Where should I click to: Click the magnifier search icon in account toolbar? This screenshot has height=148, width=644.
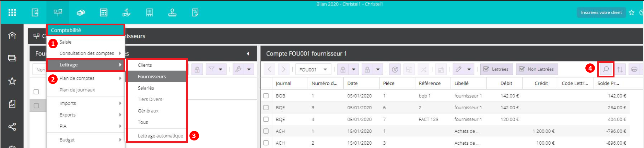(x=606, y=69)
